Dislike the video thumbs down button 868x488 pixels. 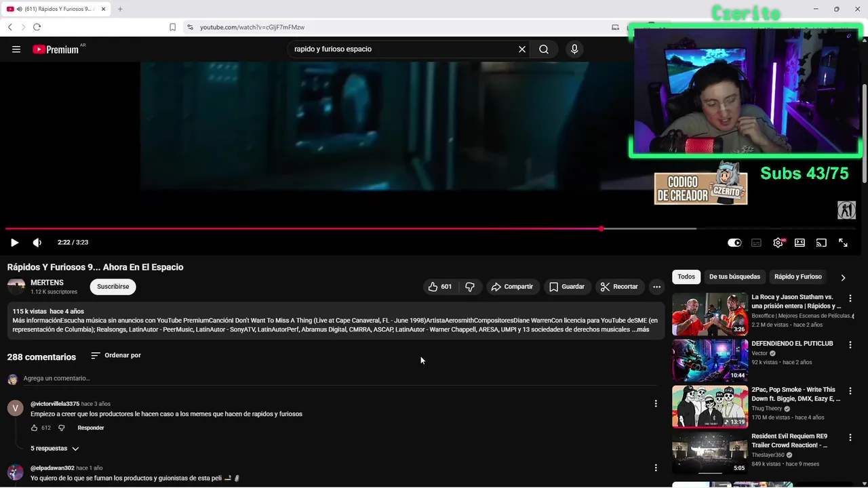click(x=470, y=287)
